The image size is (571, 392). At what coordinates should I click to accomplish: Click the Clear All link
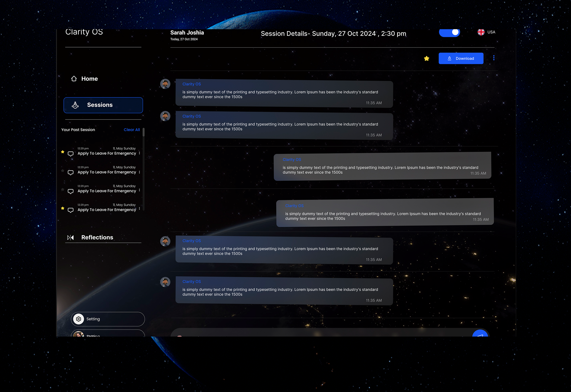tap(132, 130)
